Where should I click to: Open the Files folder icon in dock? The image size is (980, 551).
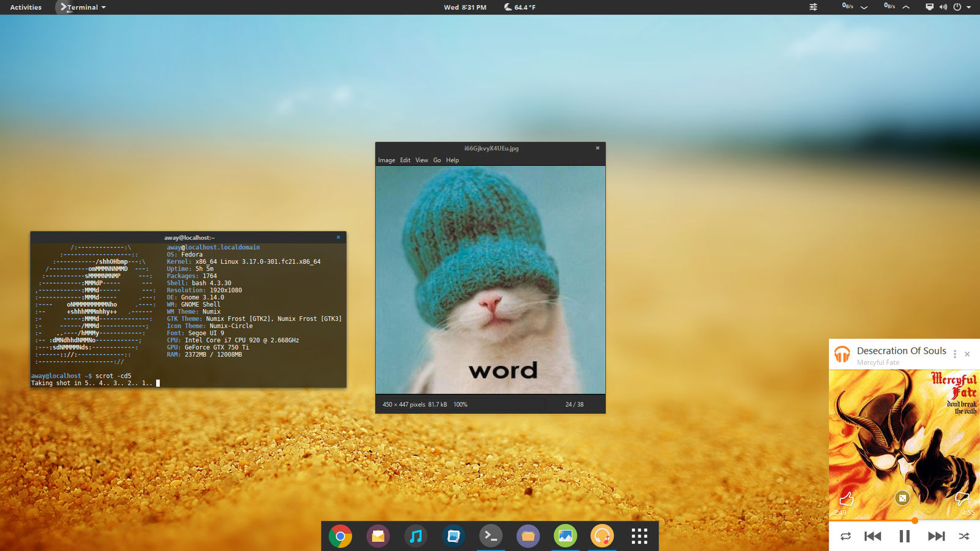click(x=528, y=536)
